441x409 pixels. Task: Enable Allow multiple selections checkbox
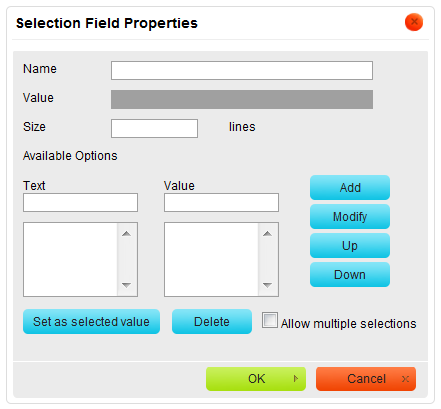270,320
